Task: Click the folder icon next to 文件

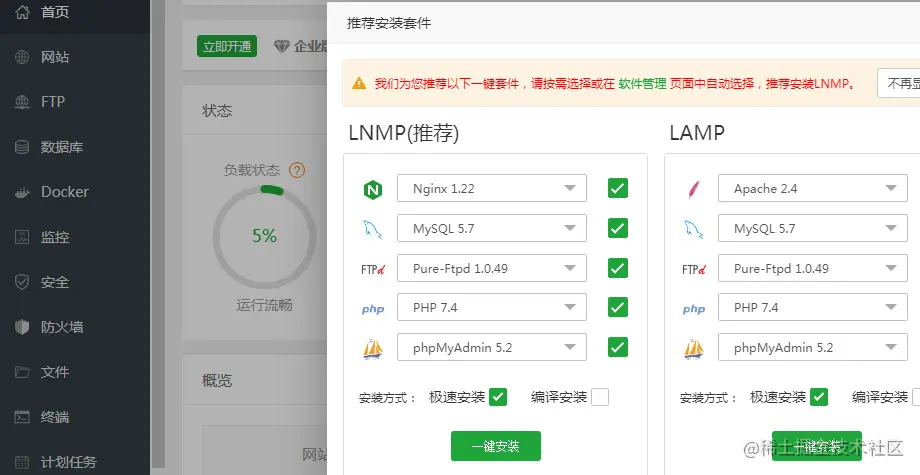Action: click(x=22, y=372)
